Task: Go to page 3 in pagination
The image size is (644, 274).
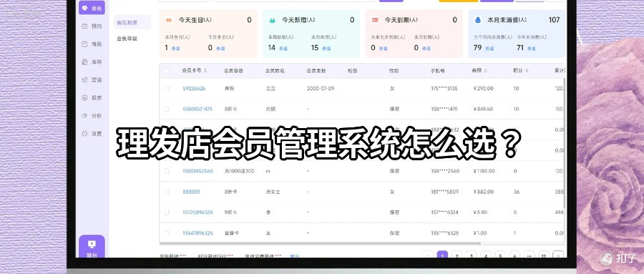Action: (472, 255)
